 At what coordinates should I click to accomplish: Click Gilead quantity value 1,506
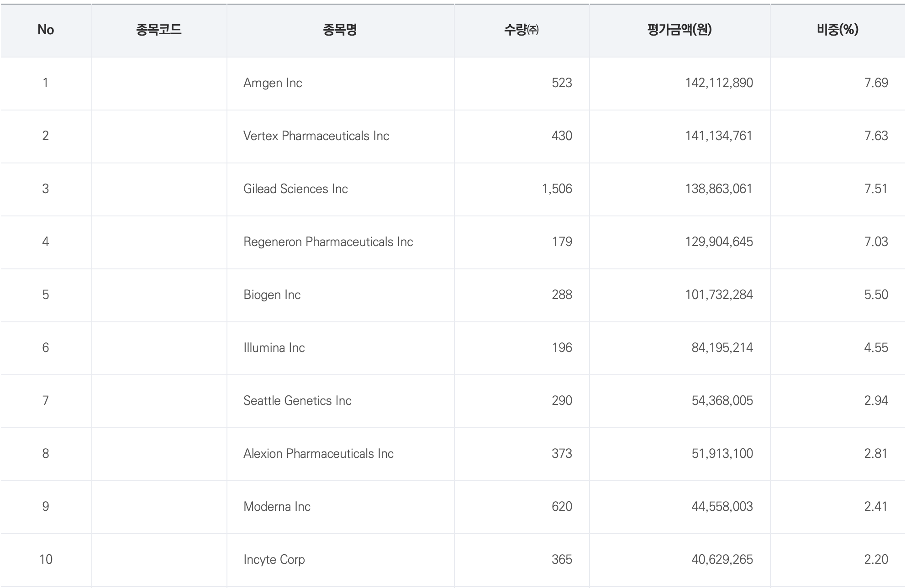557,189
